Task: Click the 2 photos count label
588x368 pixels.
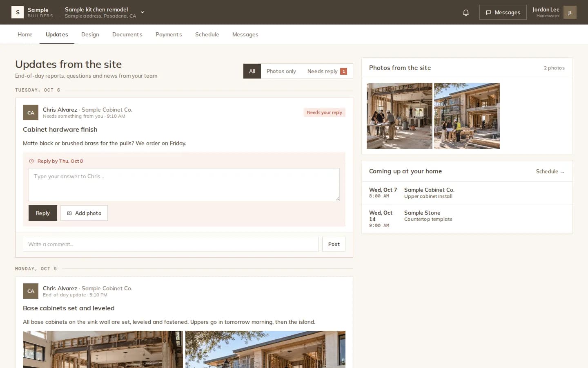Action: tap(554, 68)
